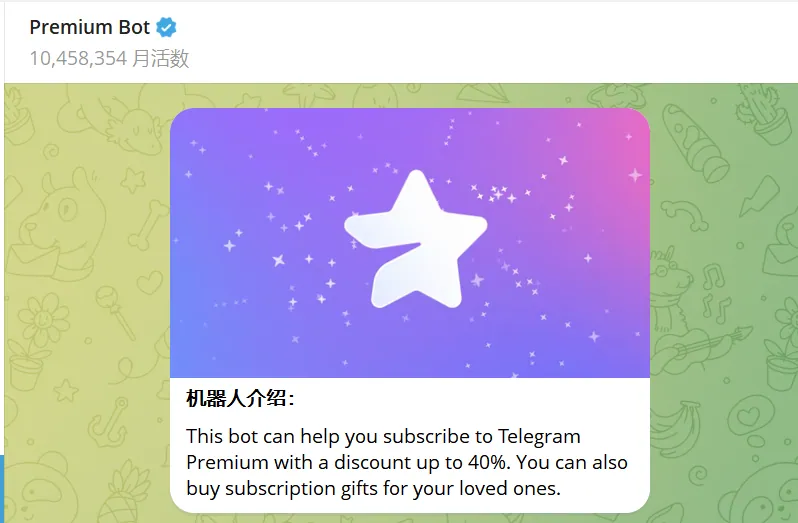The image size is (798, 523).
Task: Click the music notes doodle in the wallpaper
Action: (716, 294)
